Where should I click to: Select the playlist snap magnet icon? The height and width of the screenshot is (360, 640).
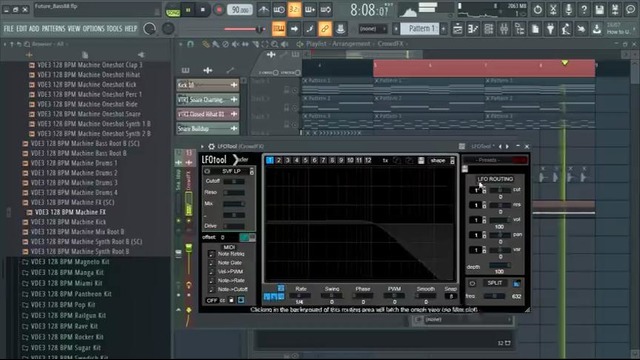coord(191,44)
